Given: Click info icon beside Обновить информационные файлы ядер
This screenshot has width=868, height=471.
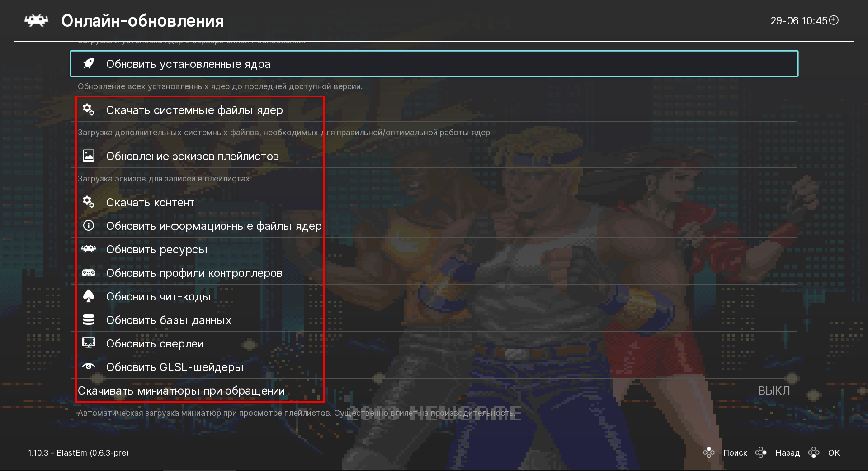Looking at the screenshot, I should pos(89,225).
